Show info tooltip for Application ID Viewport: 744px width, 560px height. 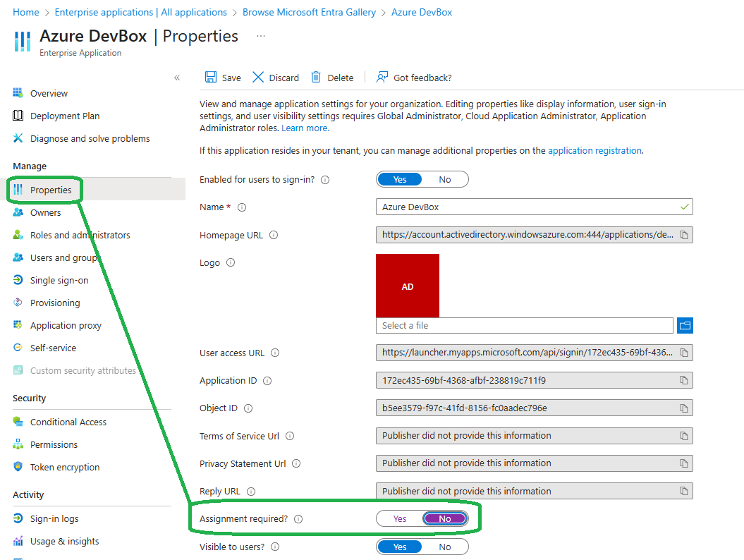tap(267, 381)
